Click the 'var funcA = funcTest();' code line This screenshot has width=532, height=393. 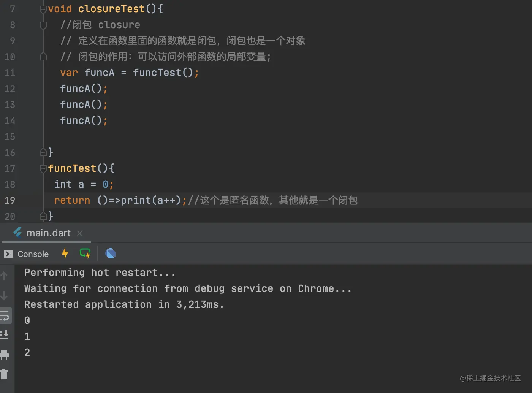click(130, 73)
